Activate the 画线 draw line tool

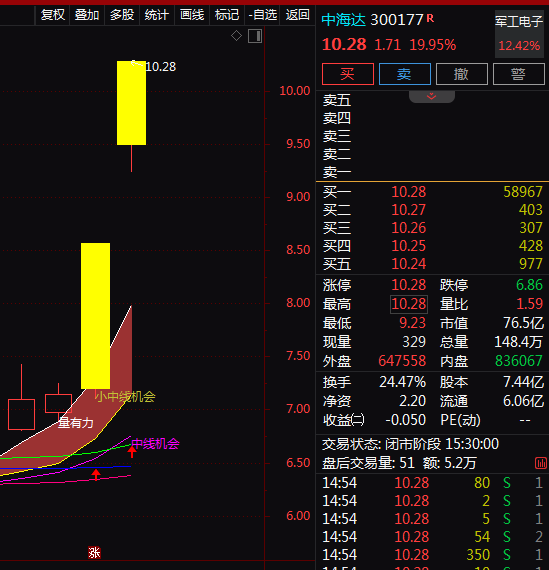tap(192, 15)
